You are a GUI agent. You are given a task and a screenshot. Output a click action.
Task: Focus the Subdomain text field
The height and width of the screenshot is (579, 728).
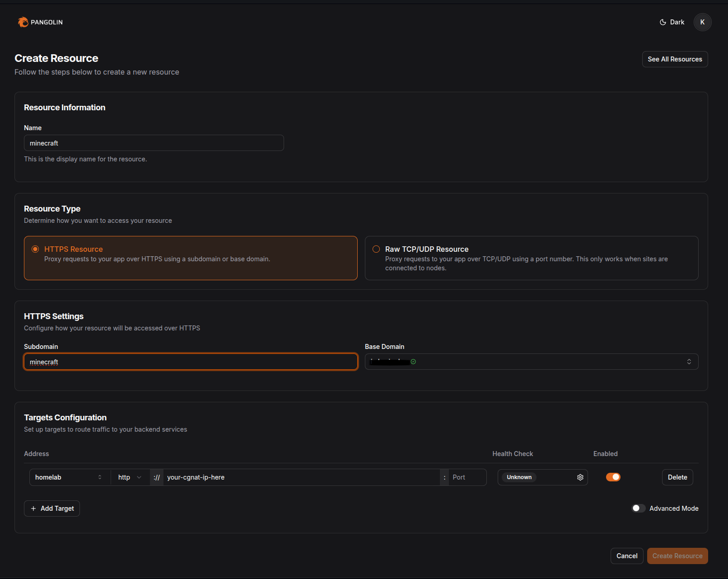point(191,362)
